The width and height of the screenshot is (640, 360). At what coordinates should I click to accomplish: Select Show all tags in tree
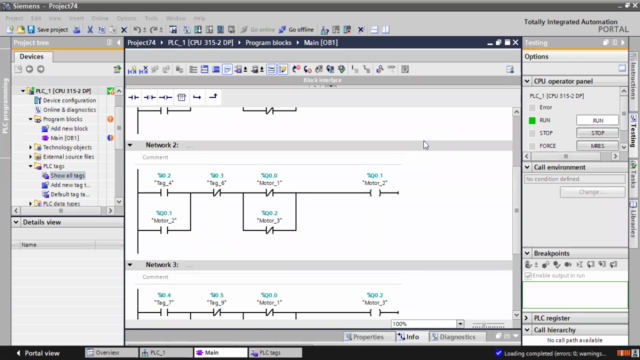click(x=67, y=176)
